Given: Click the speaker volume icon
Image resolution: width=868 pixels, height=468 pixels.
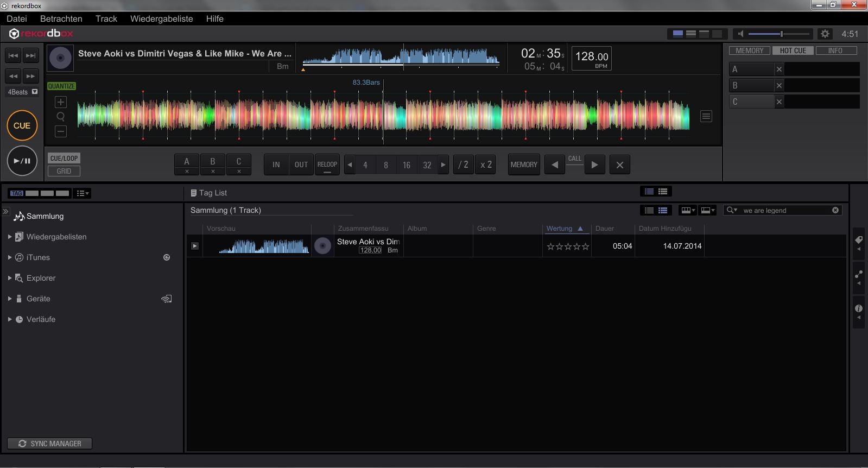Looking at the screenshot, I should 740,34.
